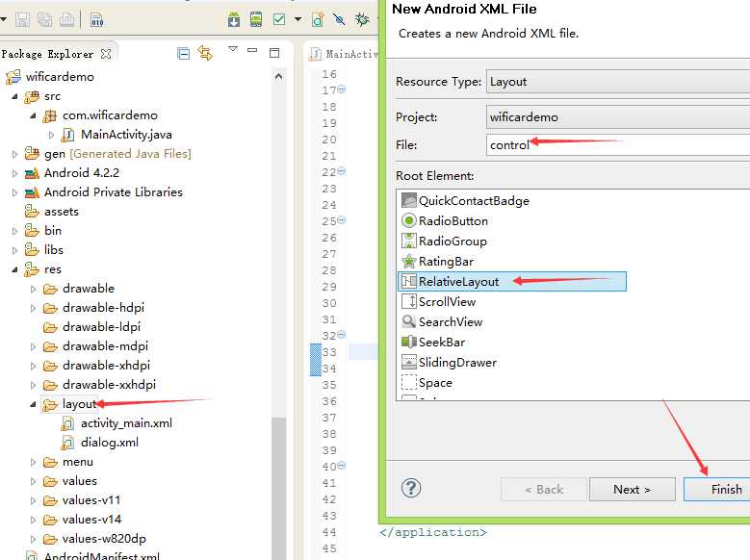This screenshot has height=560, width=750.
Task: Open activity_main.xml file
Action: click(x=126, y=423)
